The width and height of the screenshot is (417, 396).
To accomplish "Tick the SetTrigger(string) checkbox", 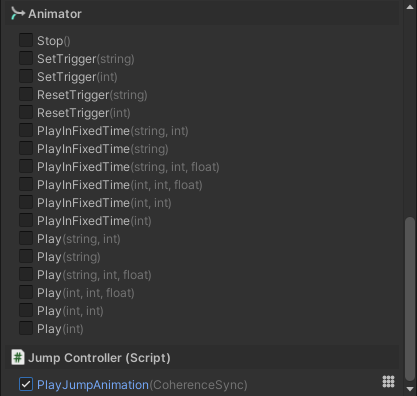I will [26, 58].
